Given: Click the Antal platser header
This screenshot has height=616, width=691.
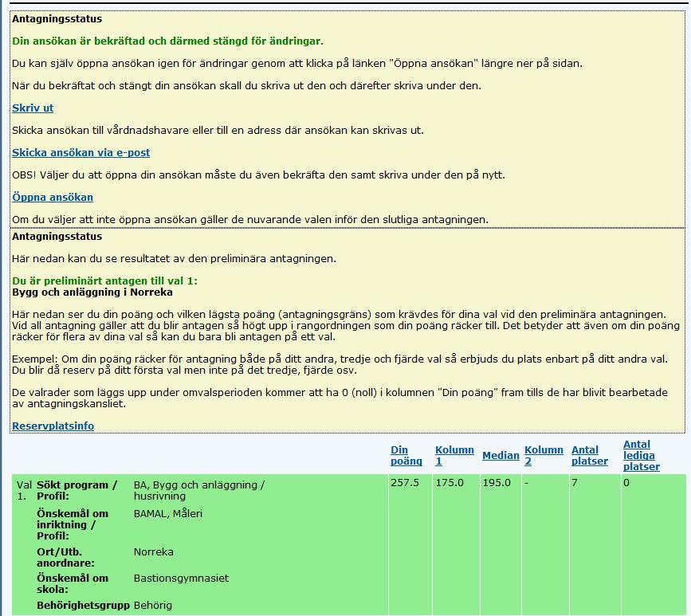Looking at the screenshot, I should [589, 455].
